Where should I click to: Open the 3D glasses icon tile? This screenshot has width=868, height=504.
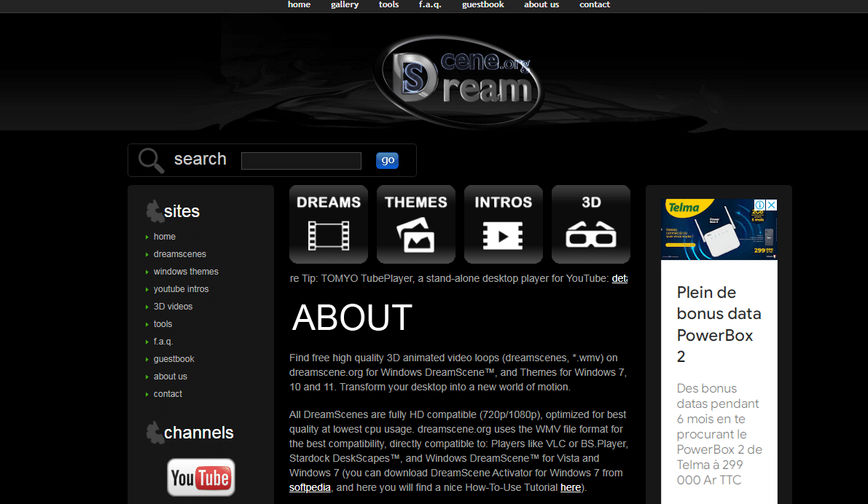[x=590, y=224]
